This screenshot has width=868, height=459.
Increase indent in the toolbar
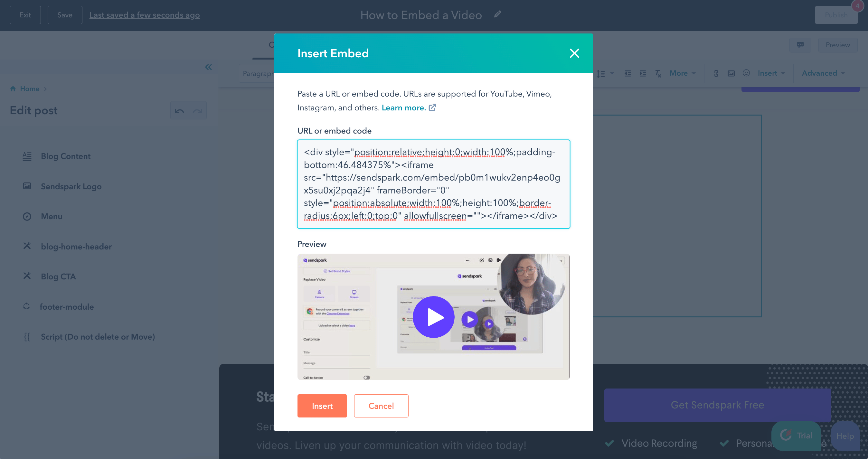[643, 73]
